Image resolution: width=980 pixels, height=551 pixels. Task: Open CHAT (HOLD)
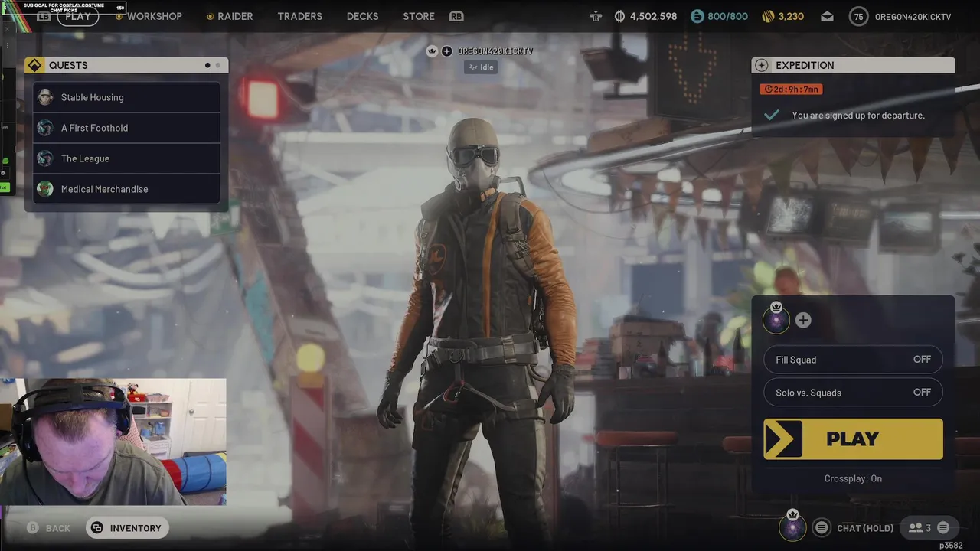[x=865, y=528]
